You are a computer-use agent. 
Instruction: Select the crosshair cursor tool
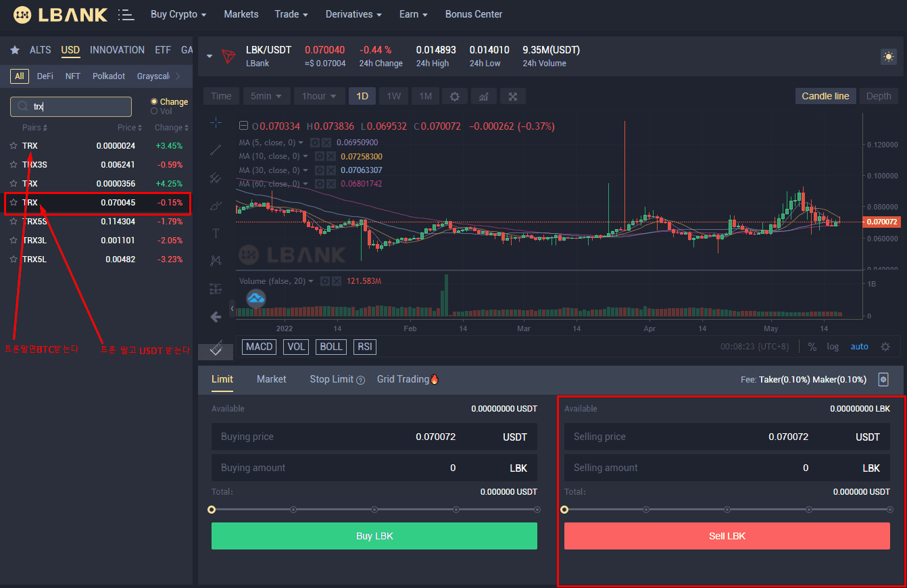coord(216,122)
